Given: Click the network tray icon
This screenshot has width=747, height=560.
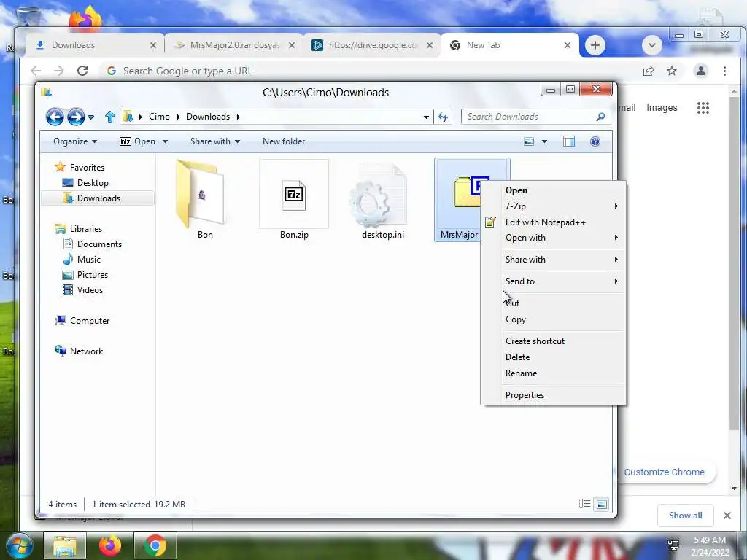Looking at the screenshot, I should pos(673,545).
